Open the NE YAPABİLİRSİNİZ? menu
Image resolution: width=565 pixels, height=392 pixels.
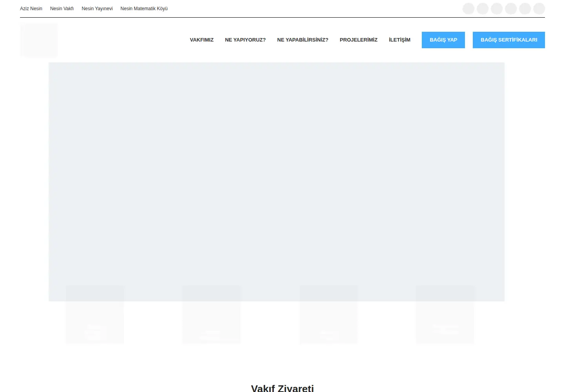(x=303, y=40)
